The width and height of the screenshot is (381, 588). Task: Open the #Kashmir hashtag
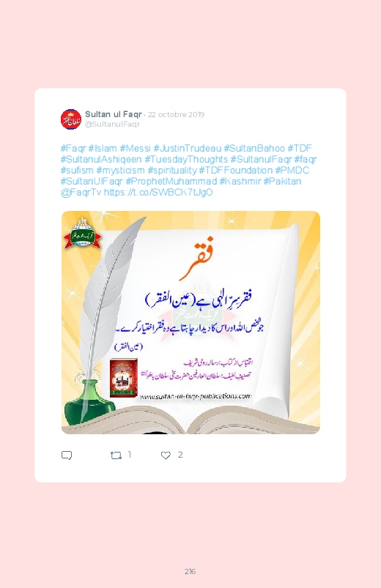(x=240, y=182)
